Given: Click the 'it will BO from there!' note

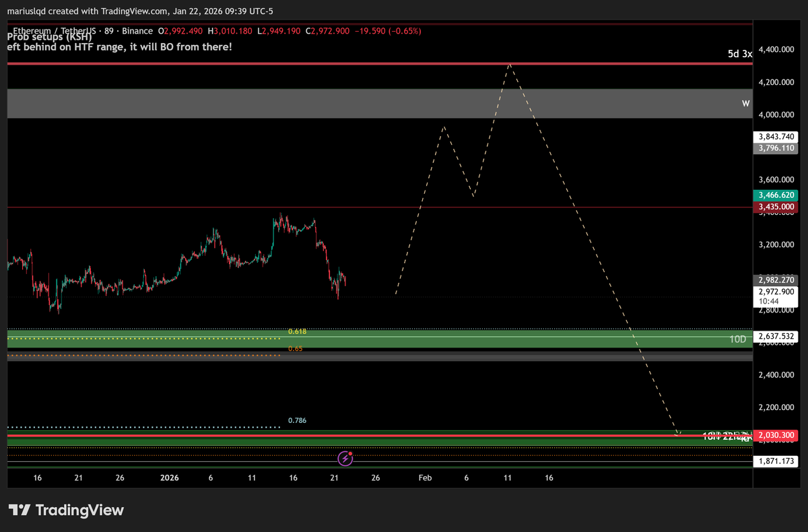Looking at the screenshot, I should [181, 47].
